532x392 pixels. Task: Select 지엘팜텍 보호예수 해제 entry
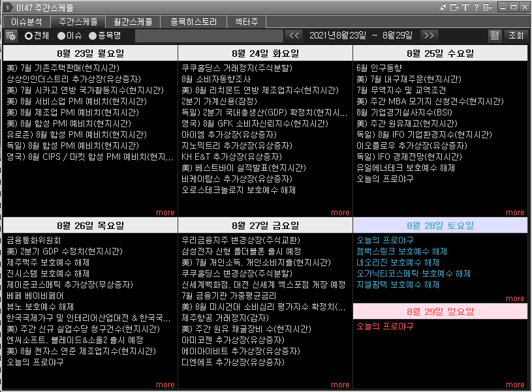(x=398, y=285)
